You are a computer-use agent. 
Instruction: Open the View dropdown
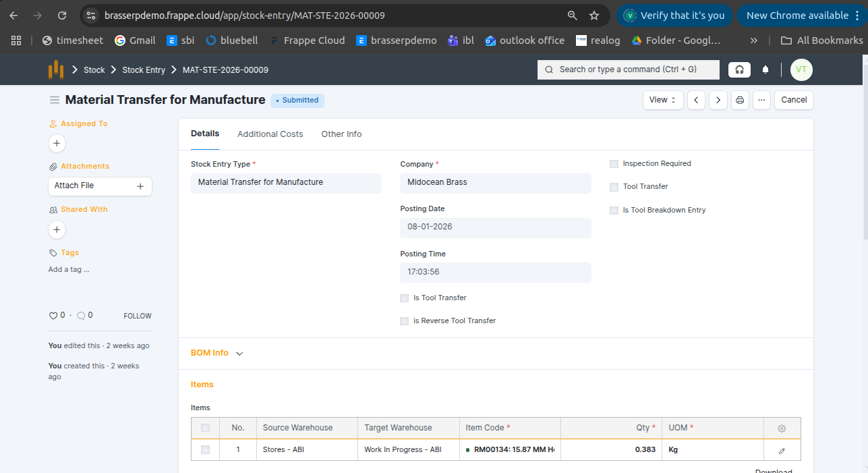[x=662, y=100]
